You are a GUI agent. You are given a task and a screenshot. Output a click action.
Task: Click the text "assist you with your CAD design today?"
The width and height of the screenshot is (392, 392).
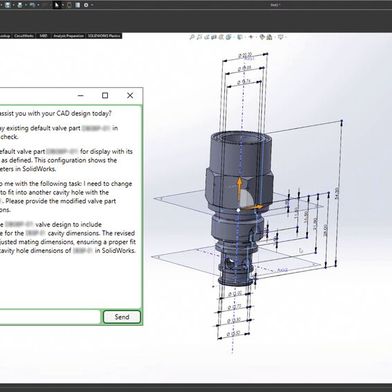point(56,114)
